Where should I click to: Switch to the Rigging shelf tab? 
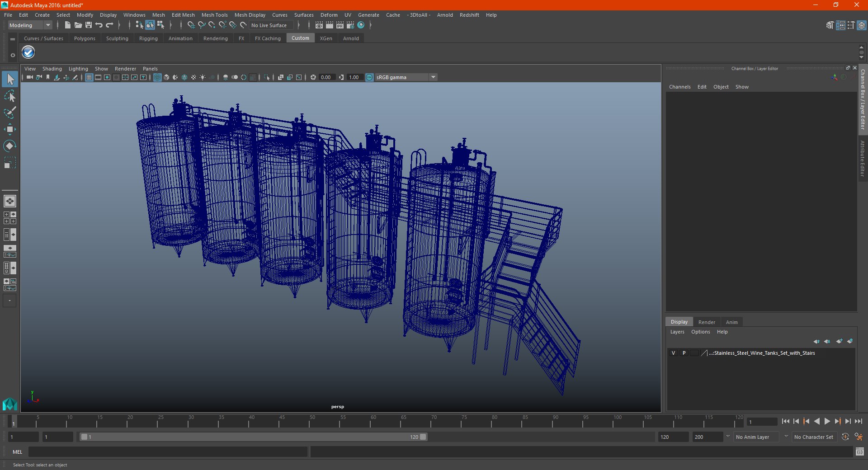tap(148, 38)
